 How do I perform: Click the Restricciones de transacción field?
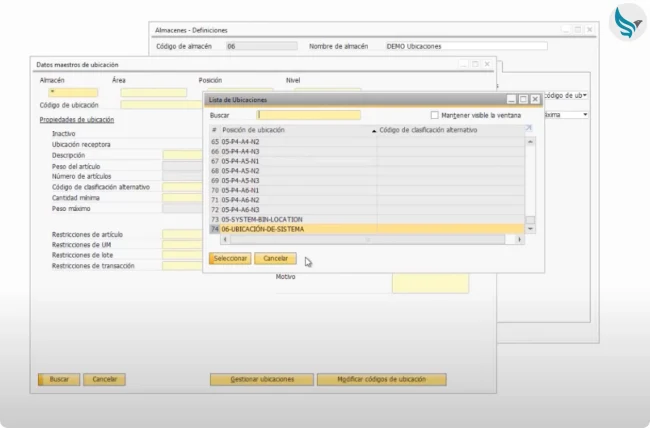coord(183,266)
